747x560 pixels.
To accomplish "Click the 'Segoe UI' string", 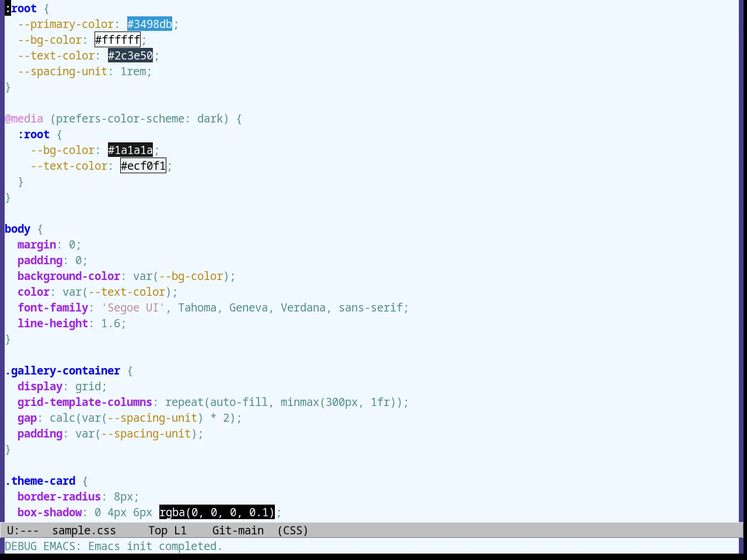I will tap(133, 307).
